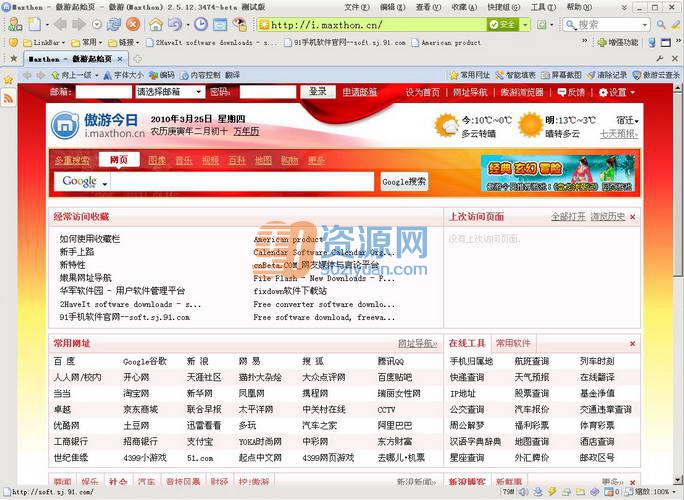Viewport: 684px width, 500px height.
Task: Open the 宿迁 city selector dropdown
Action: [x=627, y=120]
